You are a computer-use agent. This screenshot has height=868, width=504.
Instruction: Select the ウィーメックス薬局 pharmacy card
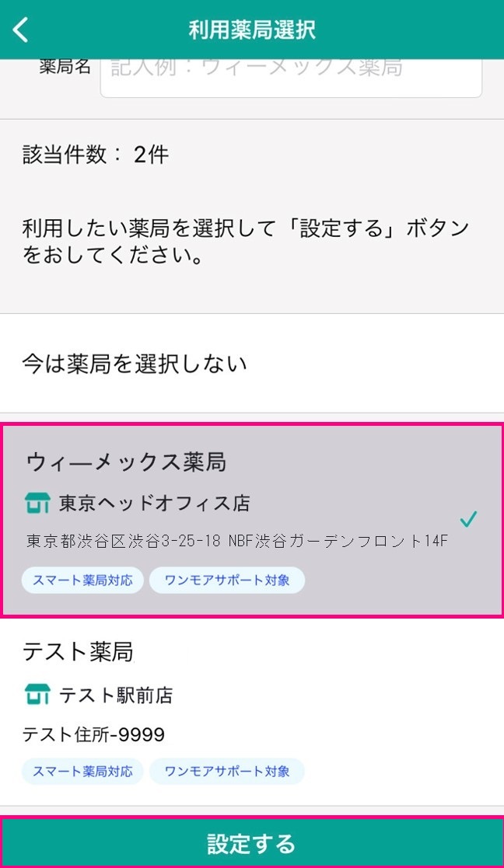tap(252, 518)
